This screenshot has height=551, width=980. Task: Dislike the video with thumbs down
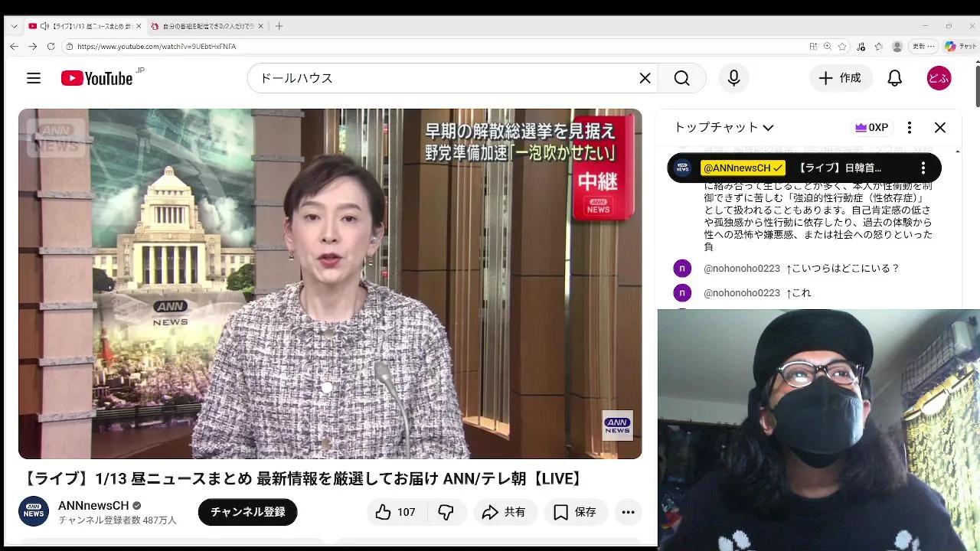click(x=446, y=512)
